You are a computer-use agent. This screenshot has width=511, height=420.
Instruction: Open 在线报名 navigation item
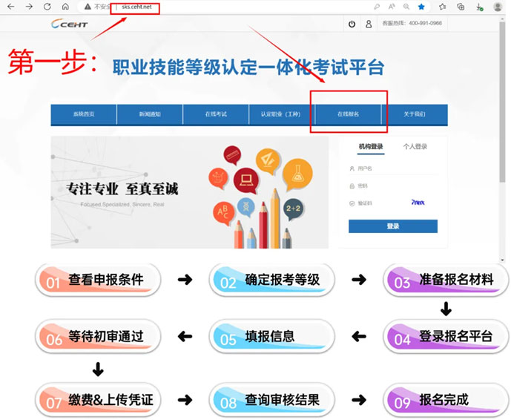tap(348, 114)
